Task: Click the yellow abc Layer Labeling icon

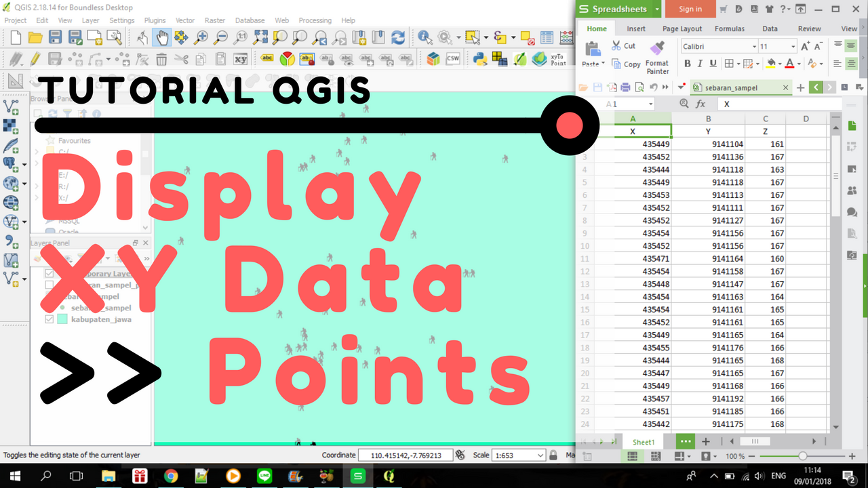Action: pos(267,59)
